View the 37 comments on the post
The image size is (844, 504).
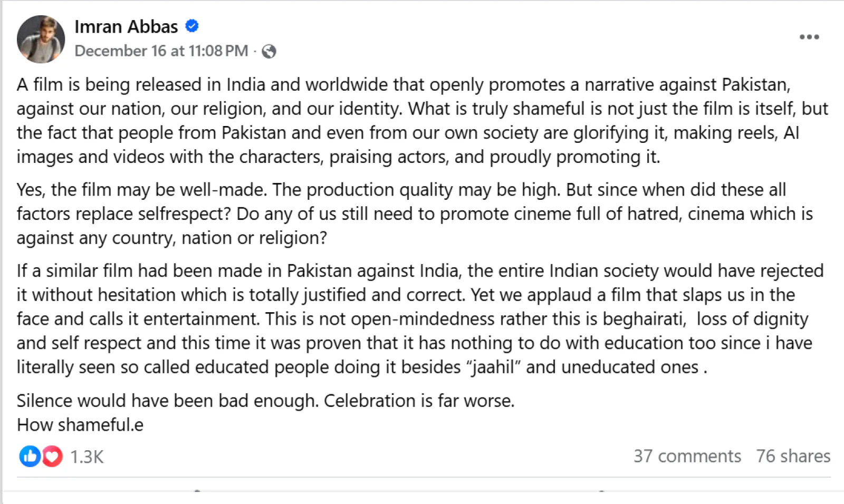[x=687, y=455]
